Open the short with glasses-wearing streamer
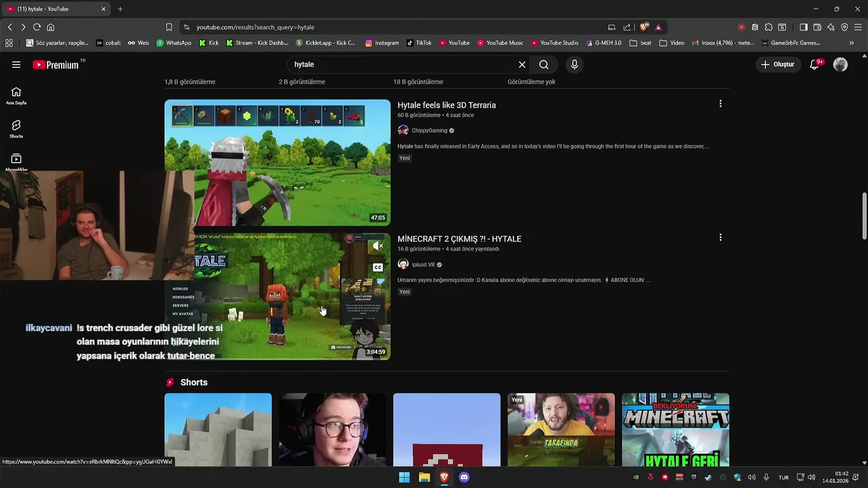This screenshot has width=868, height=488. point(332,430)
